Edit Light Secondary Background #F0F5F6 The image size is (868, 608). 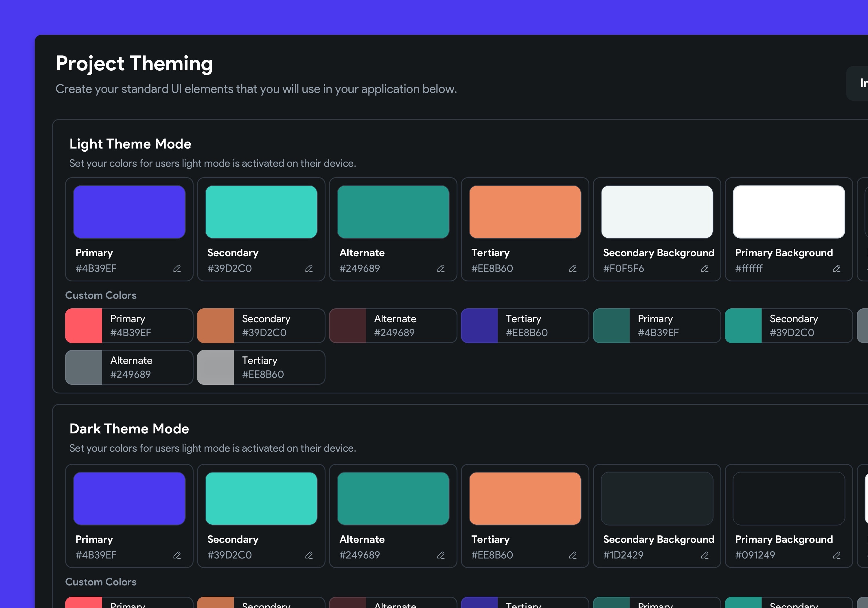click(705, 269)
